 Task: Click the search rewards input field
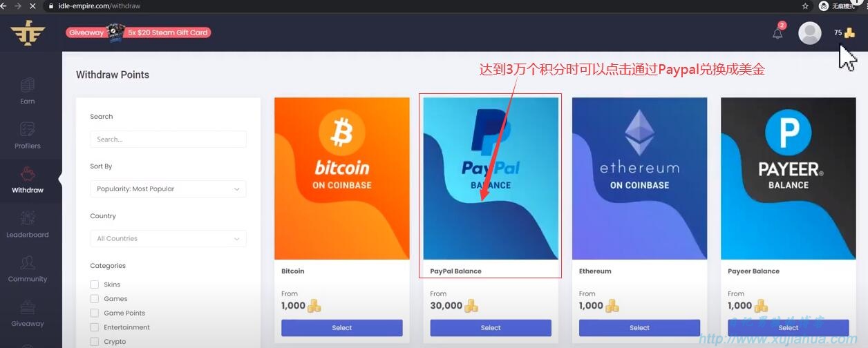click(168, 139)
